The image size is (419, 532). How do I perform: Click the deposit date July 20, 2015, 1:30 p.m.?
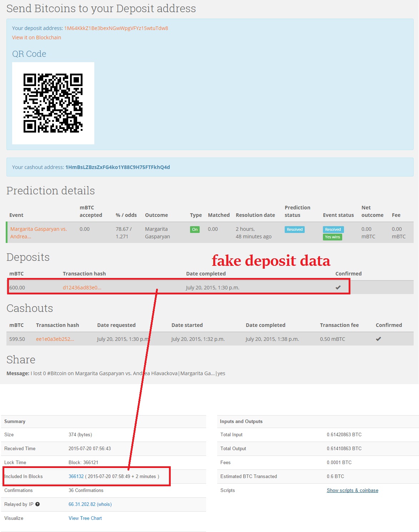point(213,288)
